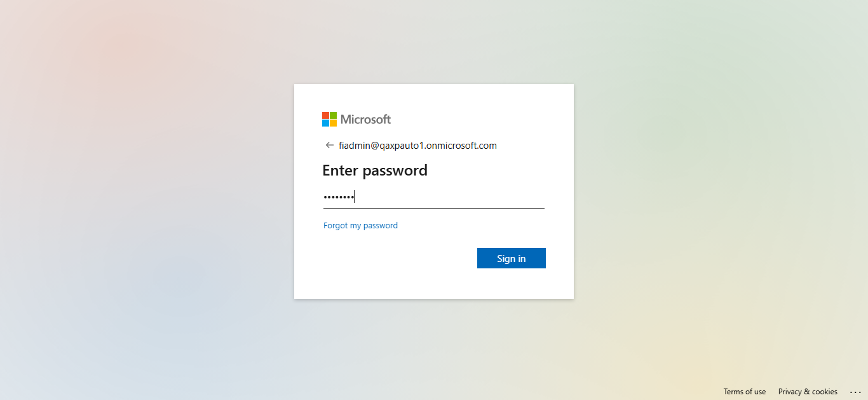Click empty white space left of Sign in
Viewport: 868px width, 400px height.
coord(394,258)
